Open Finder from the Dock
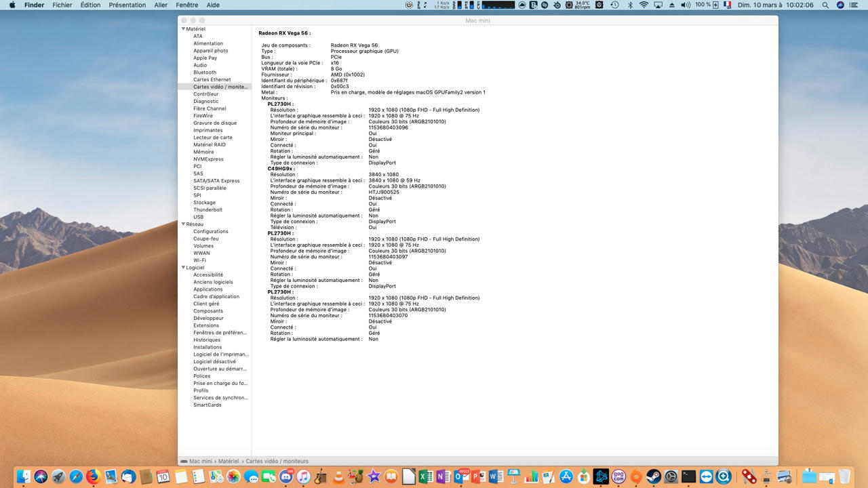868x488 pixels. tap(24, 476)
